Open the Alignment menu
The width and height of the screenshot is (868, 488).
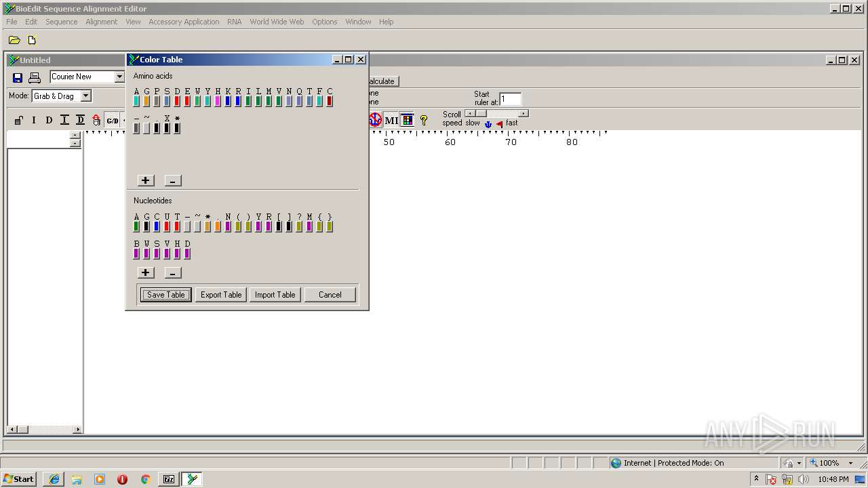[x=102, y=22]
